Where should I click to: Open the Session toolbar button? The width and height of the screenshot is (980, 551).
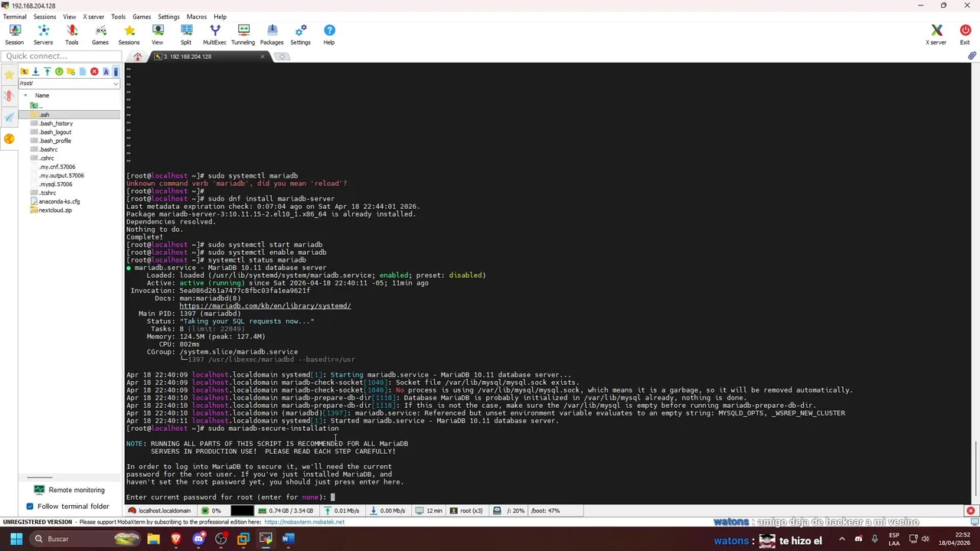[15, 34]
